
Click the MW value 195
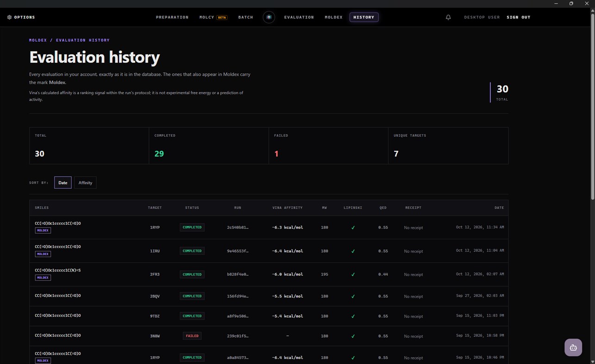click(x=324, y=274)
